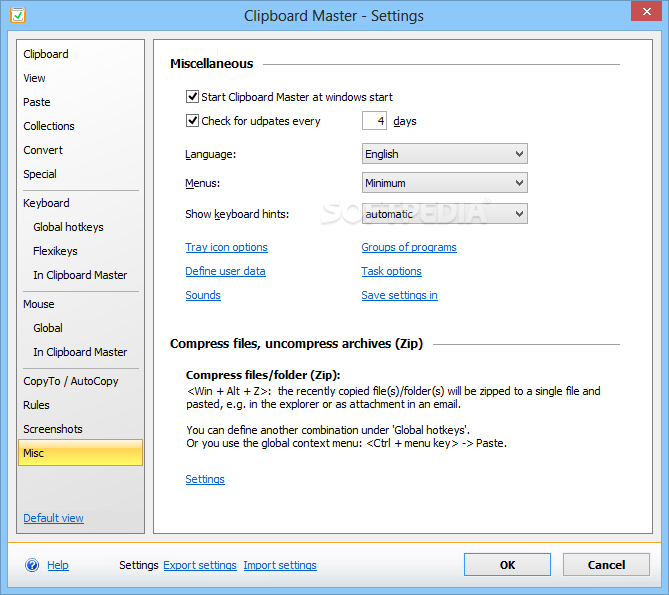Click the update interval days field
Image resolution: width=669 pixels, height=595 pixels.
pos(374,121)
